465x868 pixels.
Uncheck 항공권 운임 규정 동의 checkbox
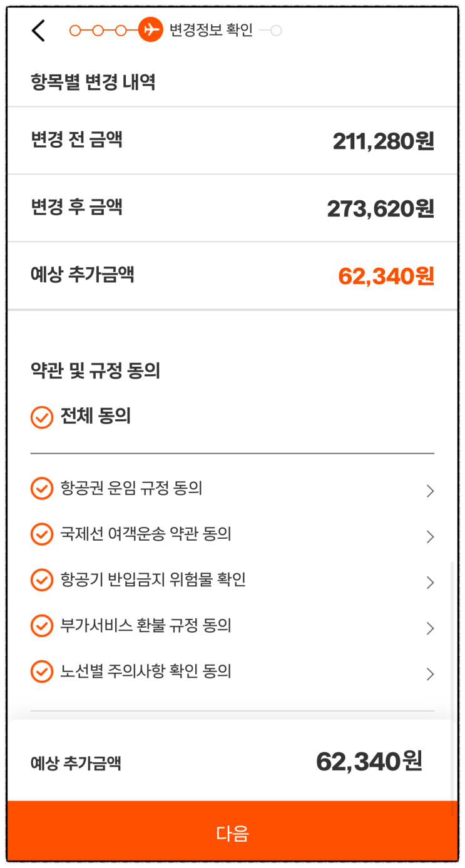(x=42, y=489)
